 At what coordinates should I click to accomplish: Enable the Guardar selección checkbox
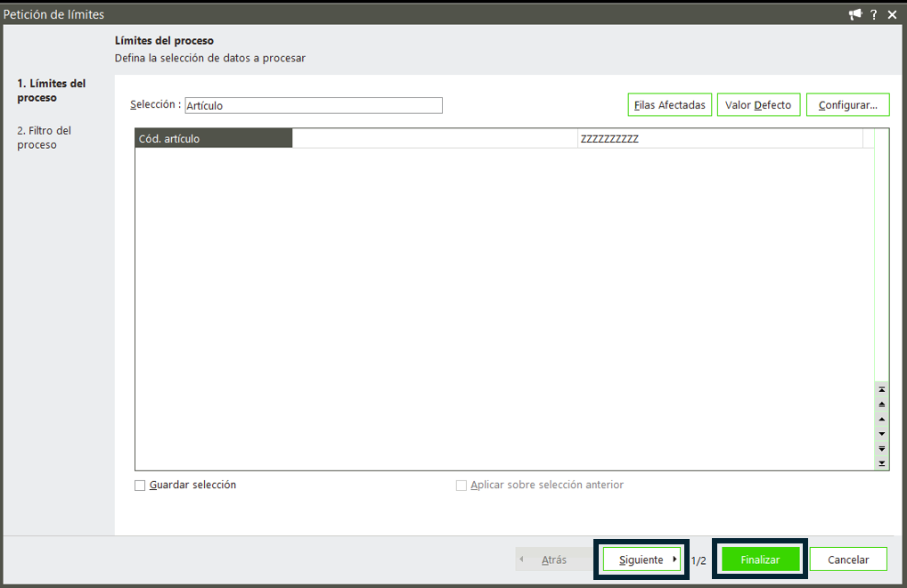(x=140, y=486)
